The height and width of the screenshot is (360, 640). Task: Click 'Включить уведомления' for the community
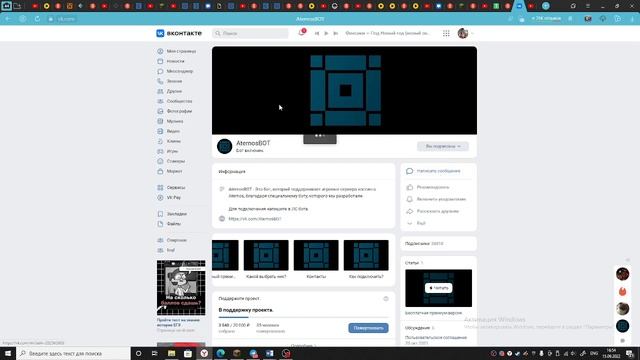(x=436, y=199)
